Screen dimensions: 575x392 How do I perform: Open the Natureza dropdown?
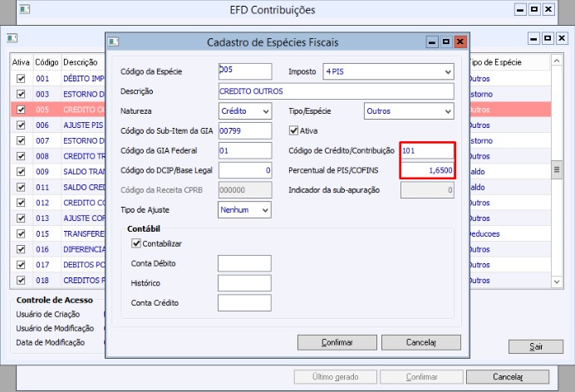click(266, 111)
